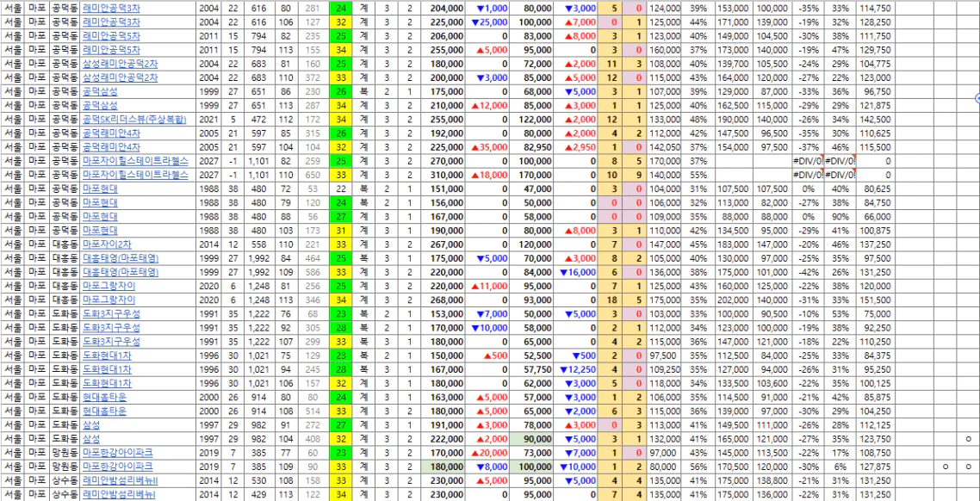Open the 마포현대 link in the 151,000 row
Viewport: 980px width, 501px height.
(100, 188)
